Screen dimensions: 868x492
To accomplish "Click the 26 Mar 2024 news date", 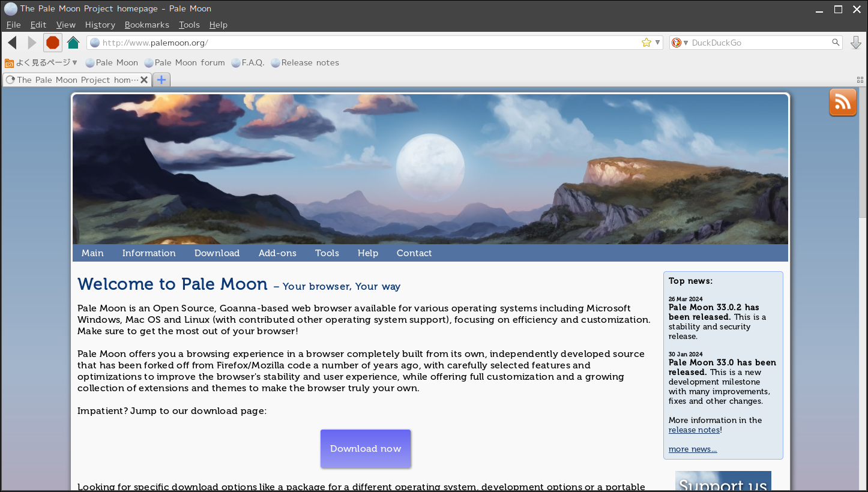I will click(x=686, y=299).
